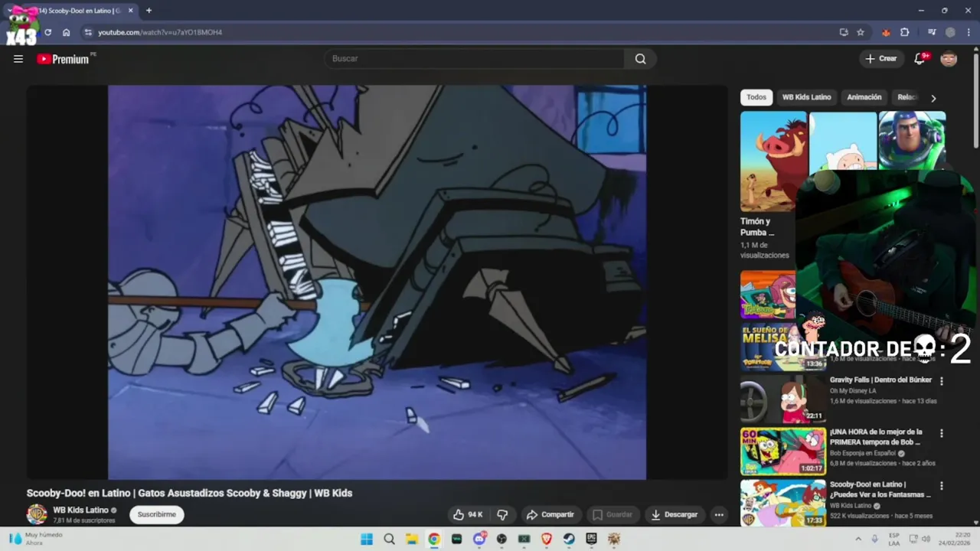Show more filter chips with right chevron

933,98
